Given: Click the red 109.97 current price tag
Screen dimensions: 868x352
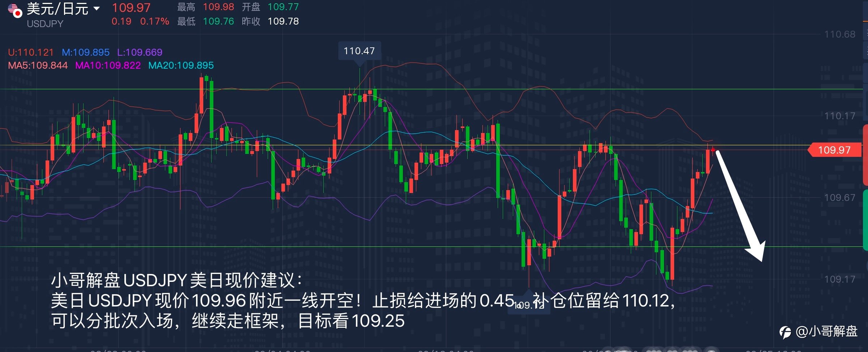Looking at the screenshot, I should pyautogui.click(x=834, y=150).
